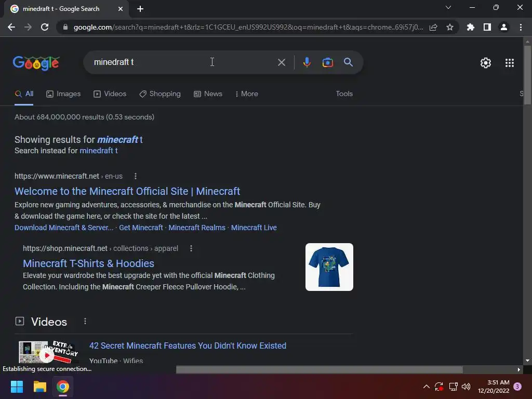Image resolution: width=532 pixels, height=399 pixels.
Task: Click the forward navigation arrow
Action: pos(28,27)
